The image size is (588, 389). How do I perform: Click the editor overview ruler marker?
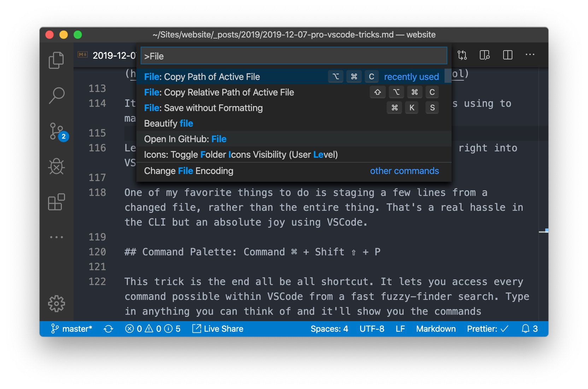[543, 231]
